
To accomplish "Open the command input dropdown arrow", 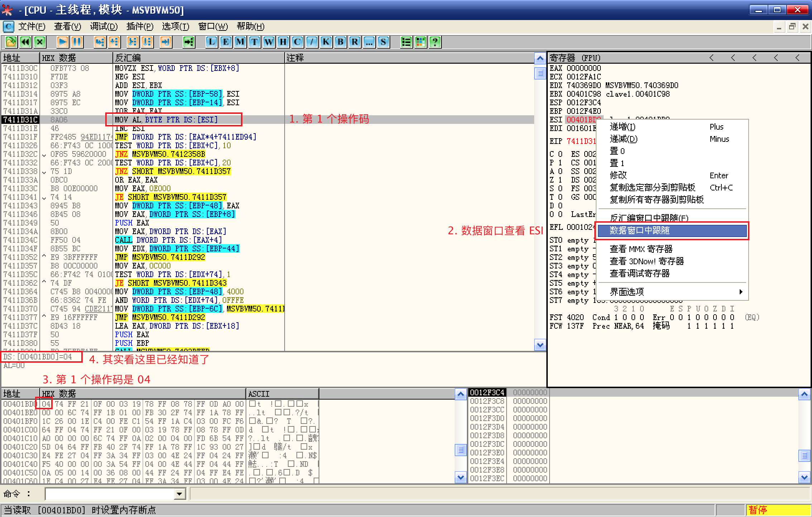I will [179, 494].
